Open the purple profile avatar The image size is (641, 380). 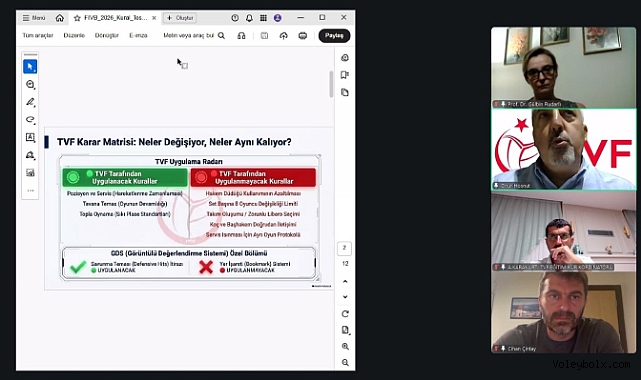pos(278,18)
